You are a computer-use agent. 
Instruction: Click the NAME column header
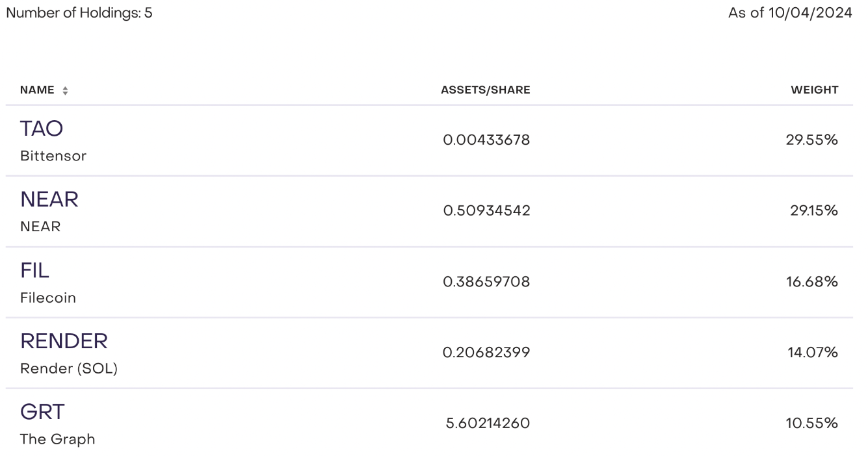click(x=37, y=90)
